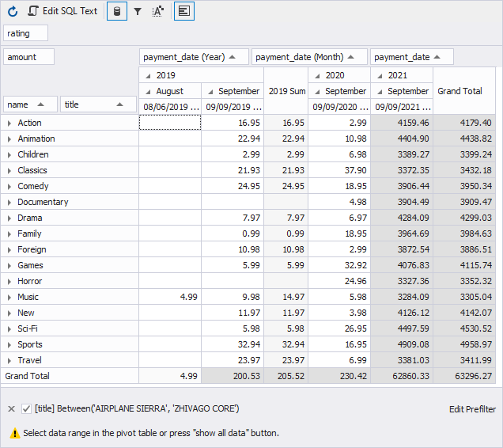Click the filter funnel icon
The width and height of the screenshot is (503, 448).
138,11
